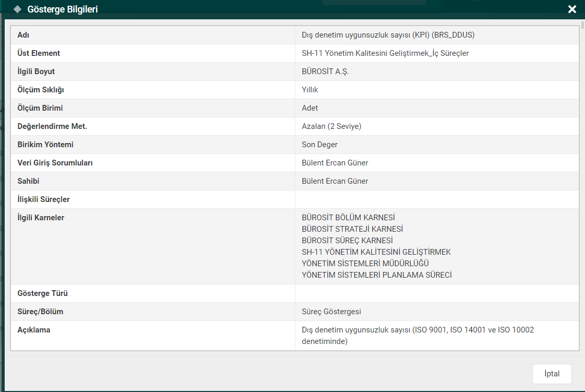Click the Açıklama label
Viewport: 585px width, 392px height.
click(33, 330)
